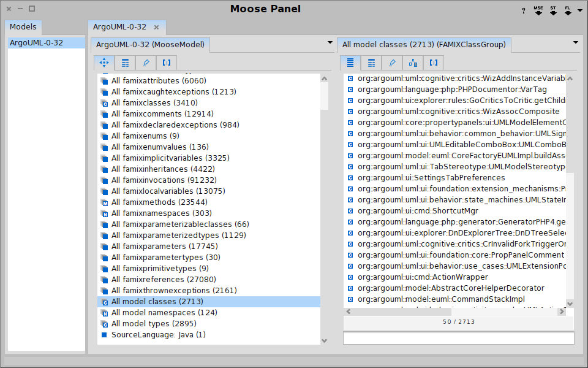Screen dimensions: 588x368
Task: Select All famixlocalvariables (13075)
Action: pos(209,191)
